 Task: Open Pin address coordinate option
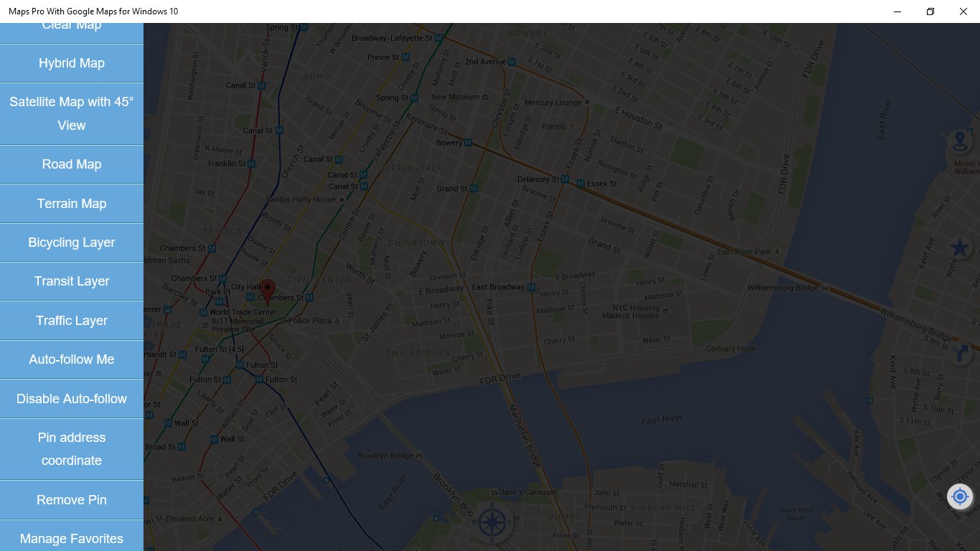point(72,449)
